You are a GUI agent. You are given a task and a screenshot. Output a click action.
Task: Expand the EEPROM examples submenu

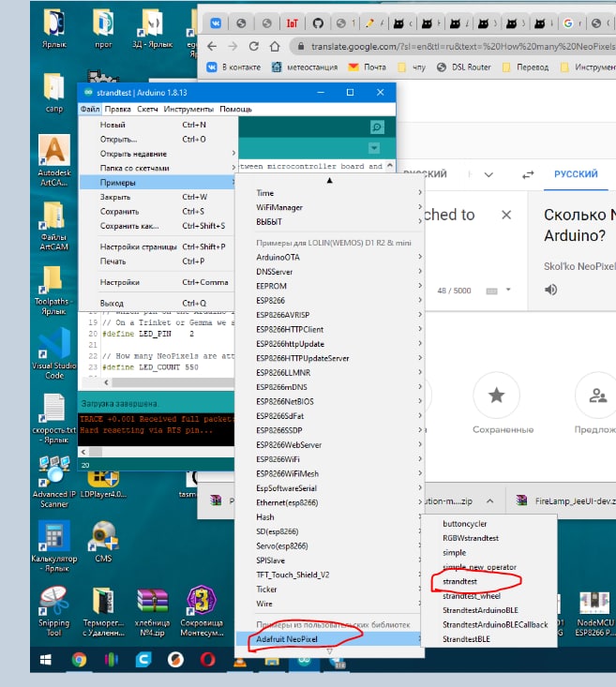coord(330,286)
